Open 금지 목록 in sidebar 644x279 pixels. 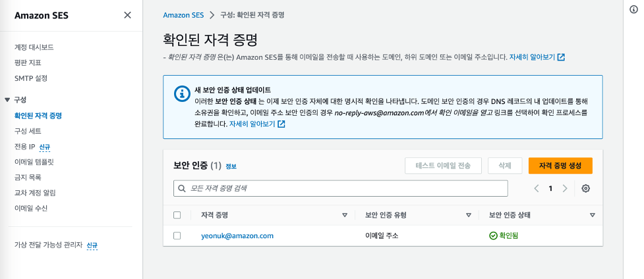click(28, 177)
